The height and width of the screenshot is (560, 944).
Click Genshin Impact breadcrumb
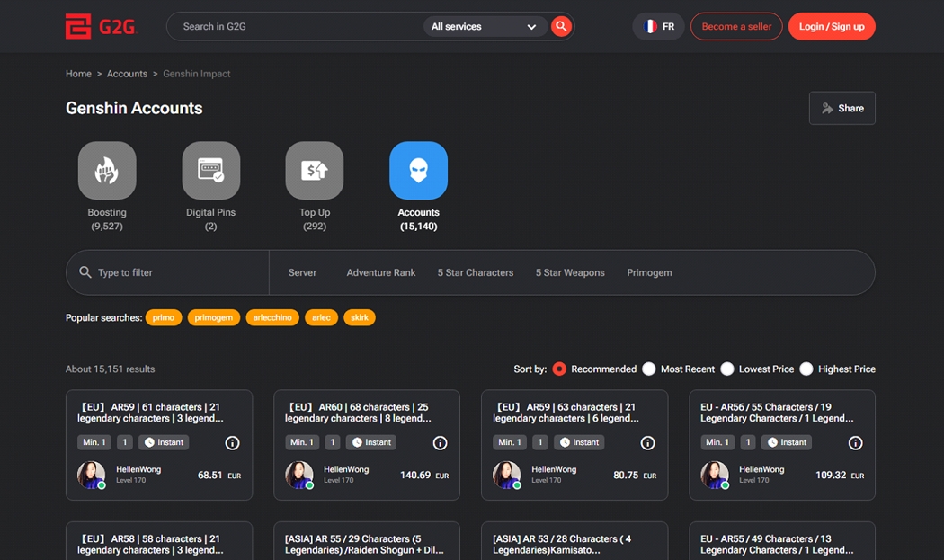pos(197,74)
